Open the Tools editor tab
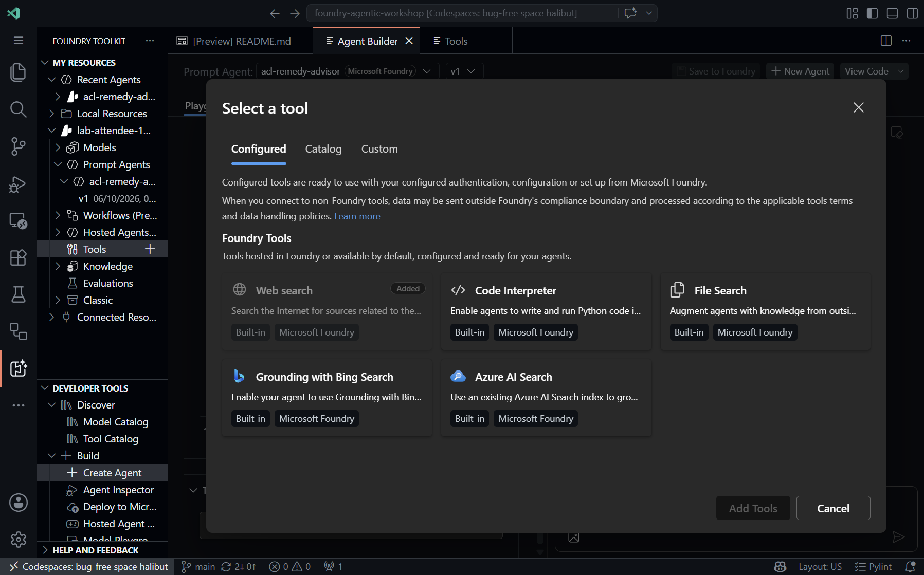The image size is (924, 575). point(466,41)
